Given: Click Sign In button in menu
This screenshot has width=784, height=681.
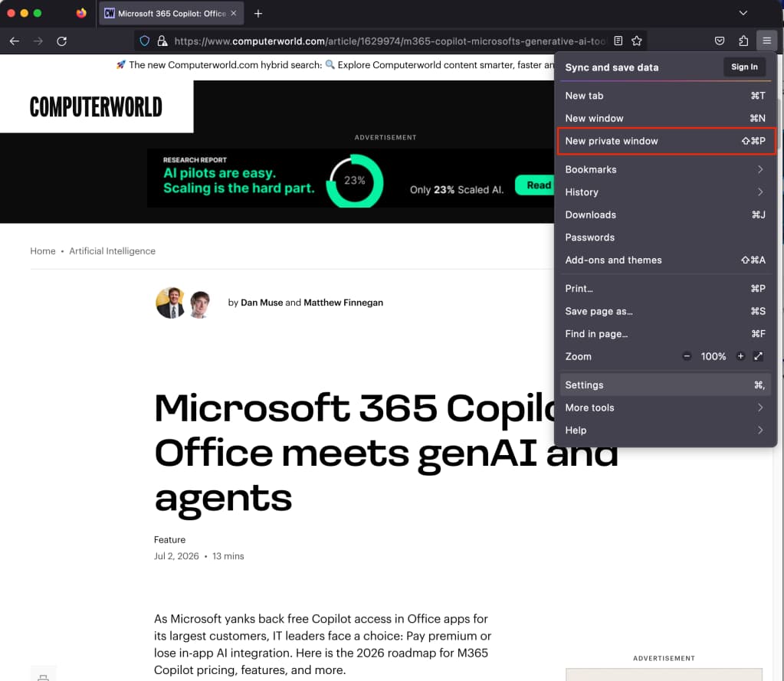Looking at the screenshot, I should pyautogui.click(x=744, y=67).
